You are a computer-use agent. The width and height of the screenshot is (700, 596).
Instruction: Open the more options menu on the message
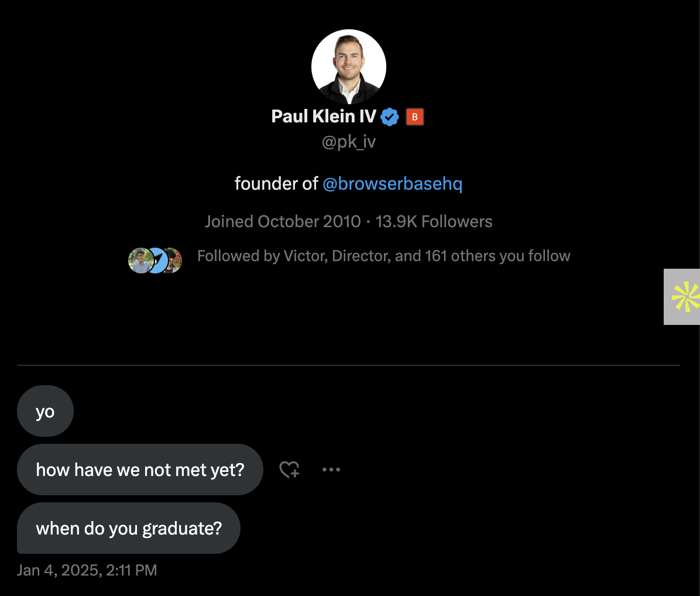pos(331,469)
